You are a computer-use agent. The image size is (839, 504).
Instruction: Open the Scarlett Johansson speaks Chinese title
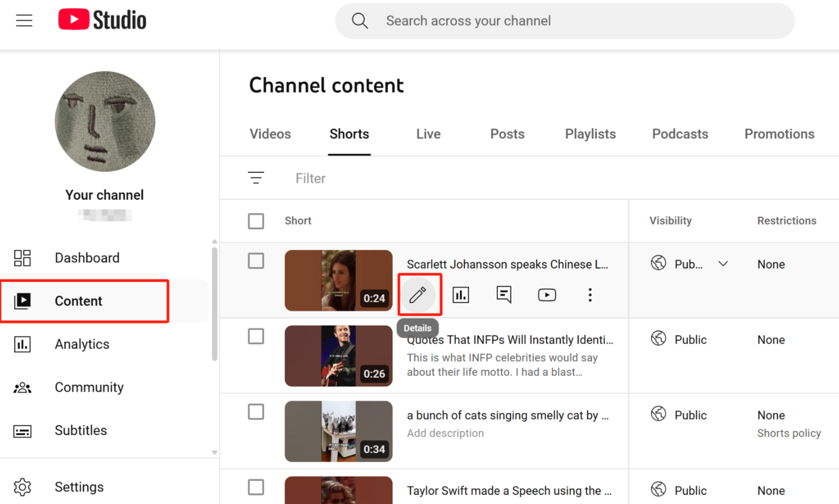[x=507, y=264]
